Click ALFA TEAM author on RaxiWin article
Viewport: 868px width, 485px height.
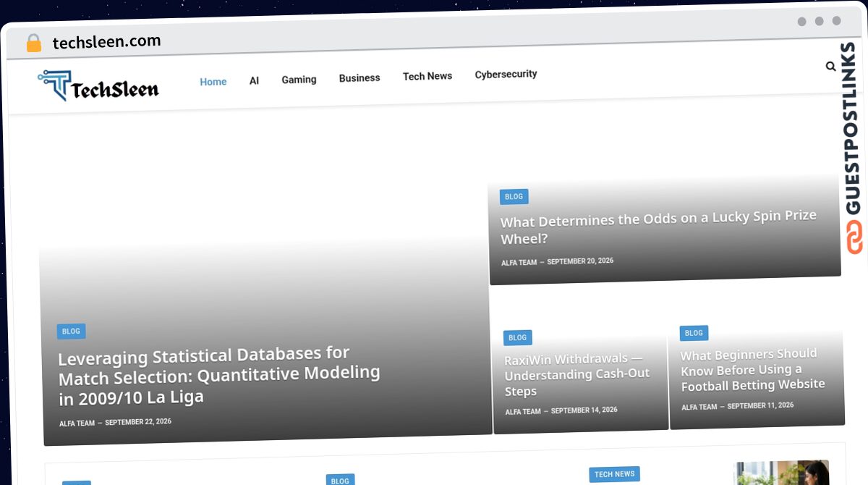pyautogui.click(x=523, y=412)
